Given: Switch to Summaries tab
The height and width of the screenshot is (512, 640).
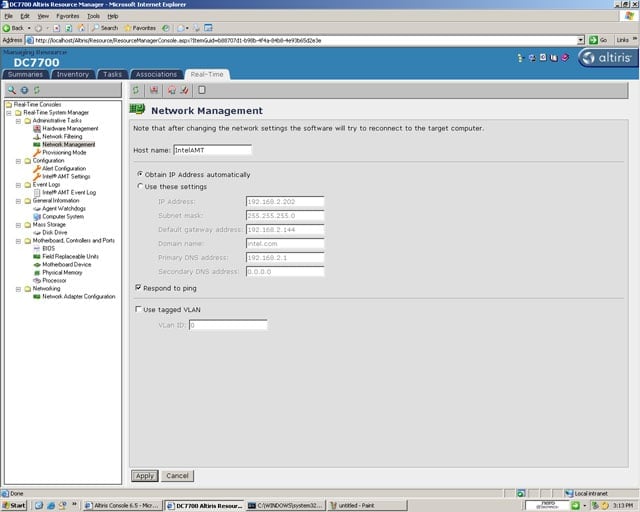Looking at the screenshot, I should (x=25, y=74).
